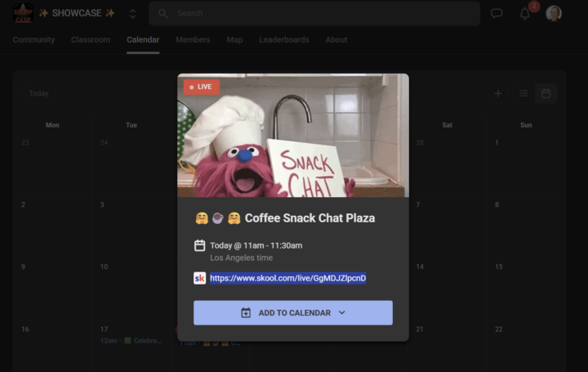
Task: Click the SHOWCASE community logo icon
Action: 23,13
